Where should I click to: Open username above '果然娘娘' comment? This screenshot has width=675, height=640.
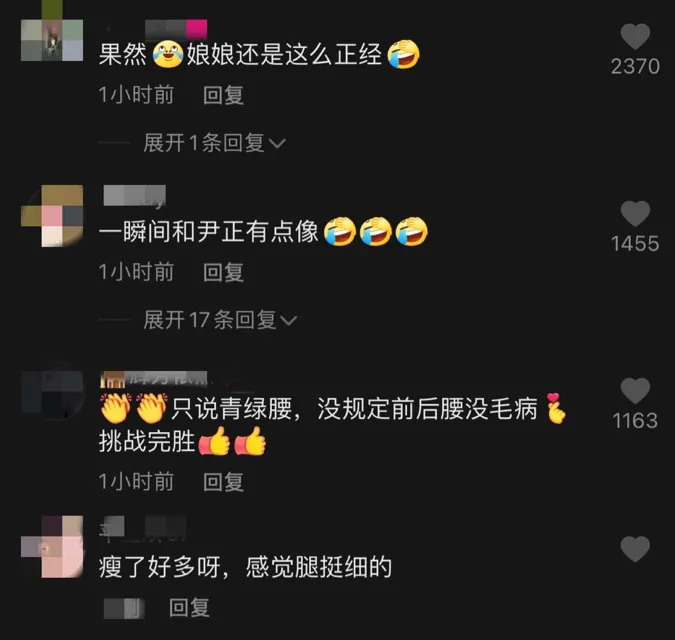(176, 29)
